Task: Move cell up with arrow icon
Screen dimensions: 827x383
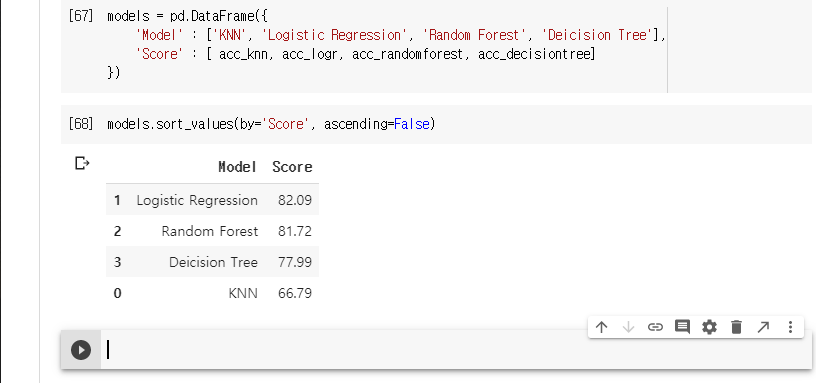Action: click(x=601, y=327)
